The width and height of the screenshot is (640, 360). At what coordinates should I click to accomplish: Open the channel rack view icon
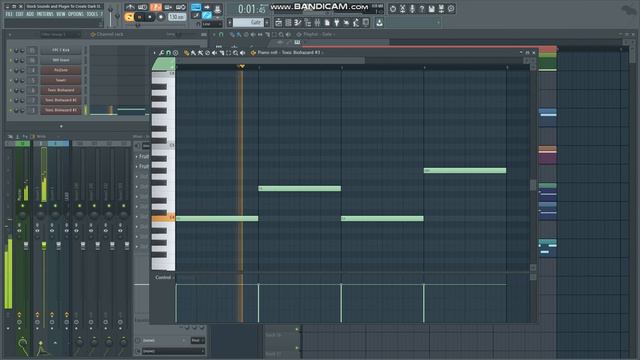pos(288,22)
